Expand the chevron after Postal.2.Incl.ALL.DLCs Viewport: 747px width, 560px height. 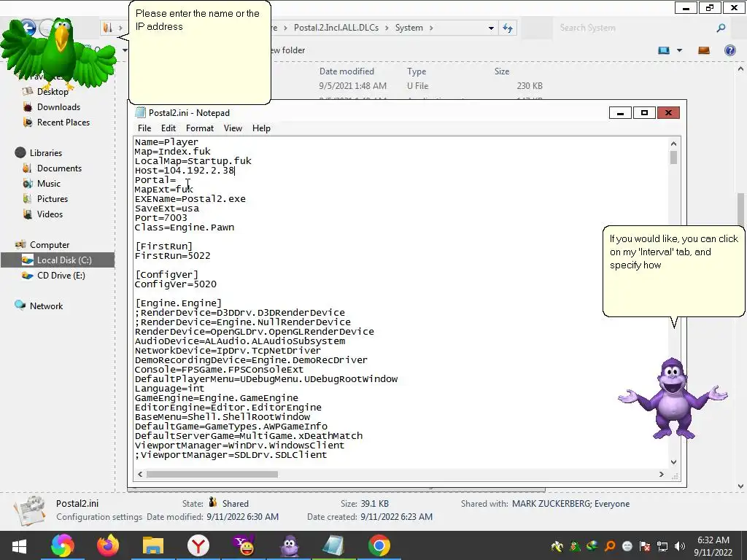(x=387, y=28)
